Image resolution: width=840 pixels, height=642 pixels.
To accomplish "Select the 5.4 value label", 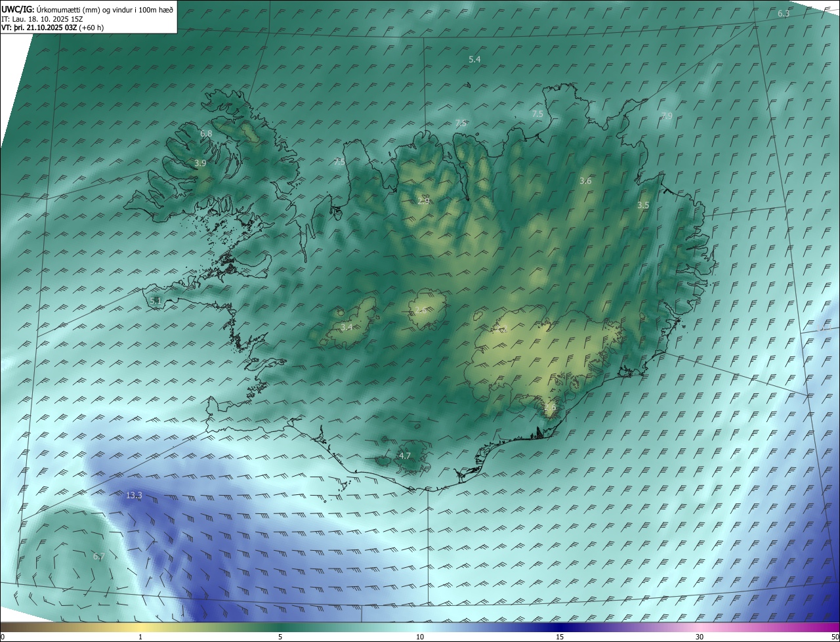I will pyautogui.click(x=474, y=60).
